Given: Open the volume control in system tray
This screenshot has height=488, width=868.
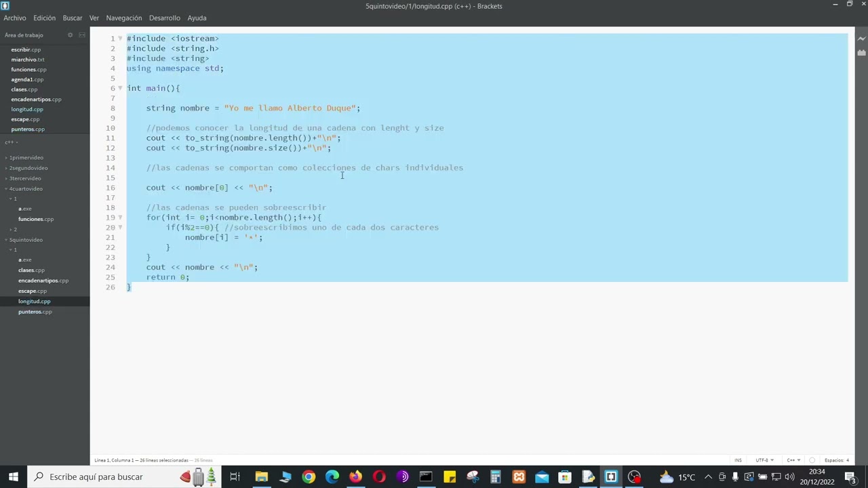Looking at the screenshot, I should [x=790, y=476].
